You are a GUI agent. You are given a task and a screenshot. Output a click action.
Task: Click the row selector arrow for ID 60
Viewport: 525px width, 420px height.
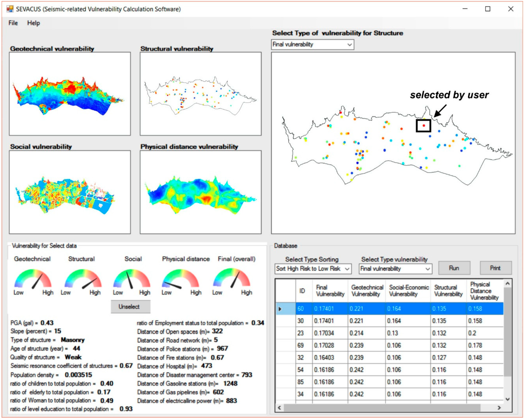tap(280, 309)
